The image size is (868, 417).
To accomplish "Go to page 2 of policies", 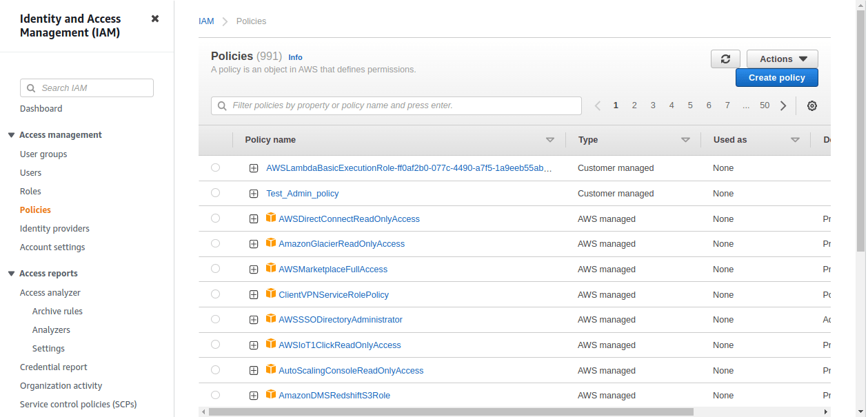I will point(634,105).
